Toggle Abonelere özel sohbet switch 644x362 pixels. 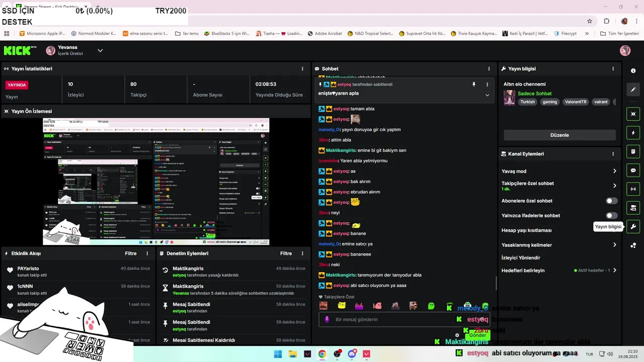click(x=611, y=201)
